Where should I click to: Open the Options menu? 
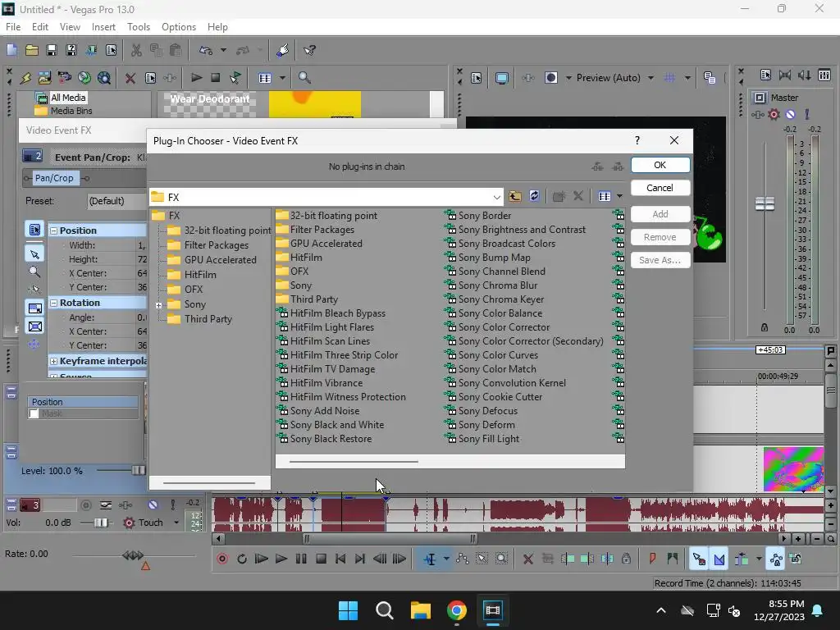point(178,27)
